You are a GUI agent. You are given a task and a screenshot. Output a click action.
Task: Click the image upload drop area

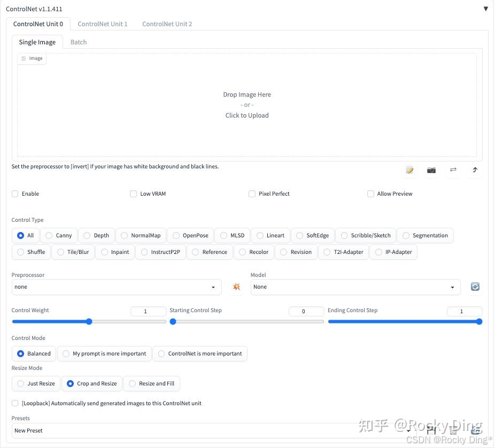click(x=247, y=105)
